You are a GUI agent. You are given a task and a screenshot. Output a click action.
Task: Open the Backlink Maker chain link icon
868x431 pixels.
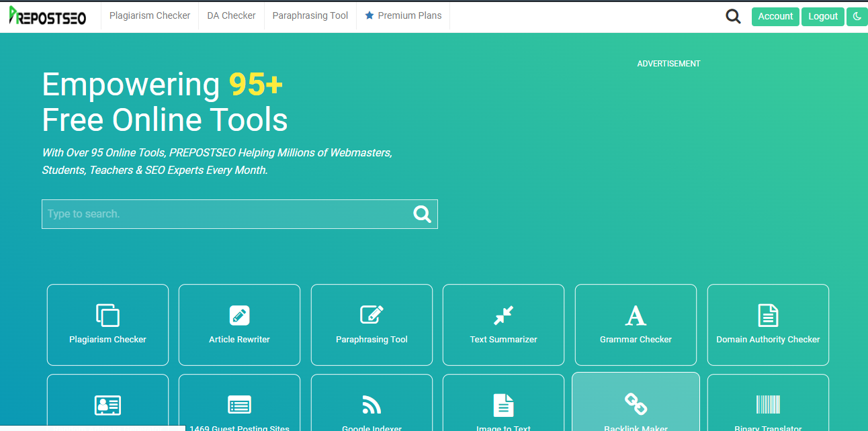(x=636, y=404)
